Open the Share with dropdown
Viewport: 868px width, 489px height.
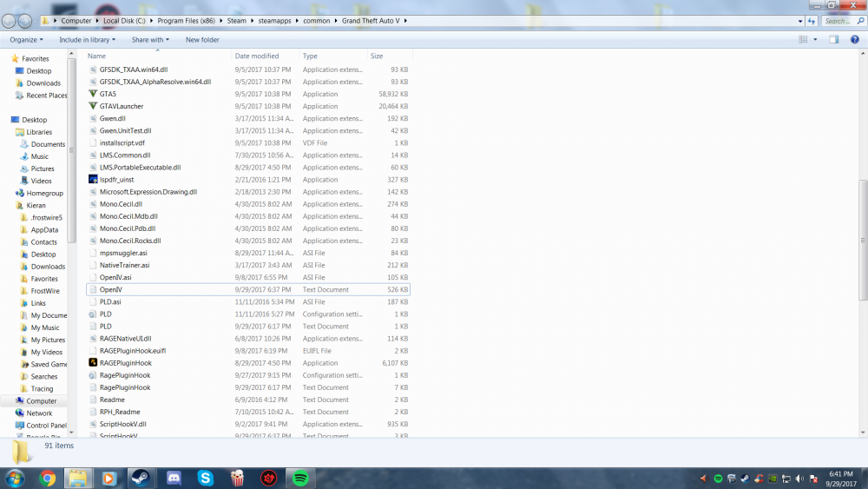(x=150, y=40)
